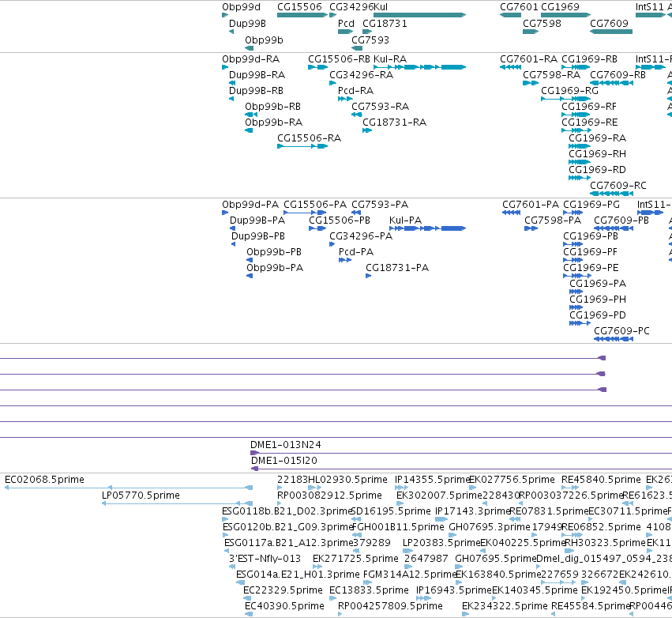Select the Obp99b-RA transcript
The image size is (672, 618).
(249, 130)
